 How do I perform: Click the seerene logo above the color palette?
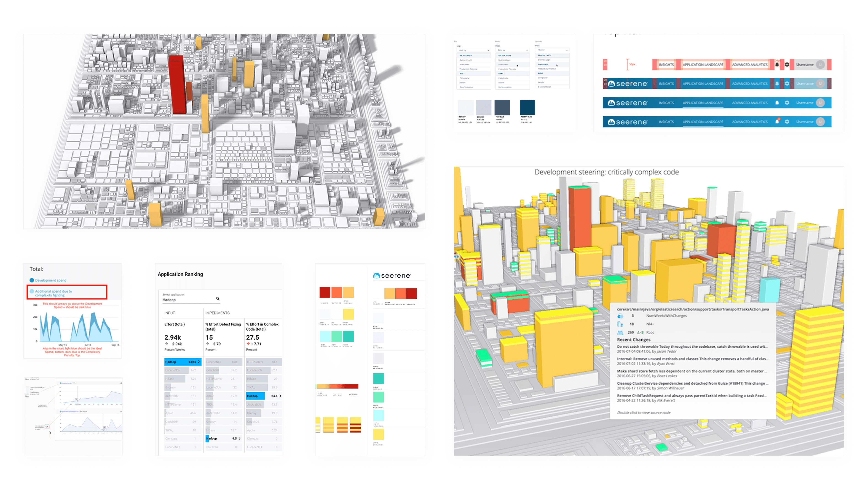[392, 275]
